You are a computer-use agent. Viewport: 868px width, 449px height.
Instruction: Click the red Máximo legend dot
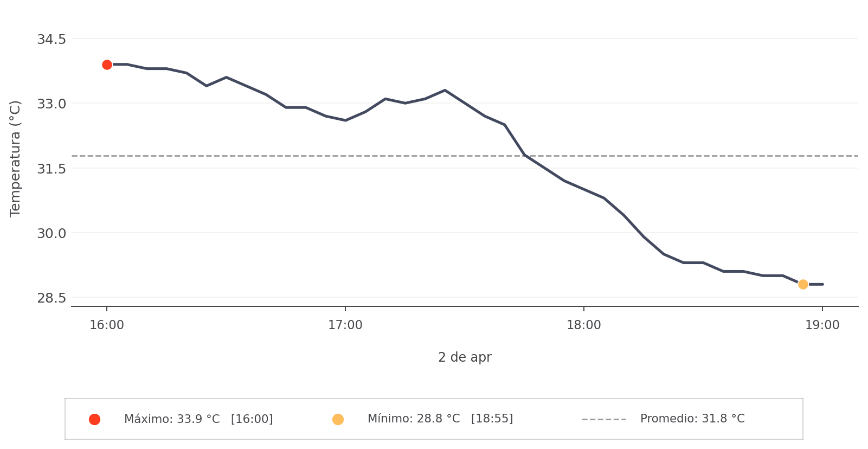94,419
